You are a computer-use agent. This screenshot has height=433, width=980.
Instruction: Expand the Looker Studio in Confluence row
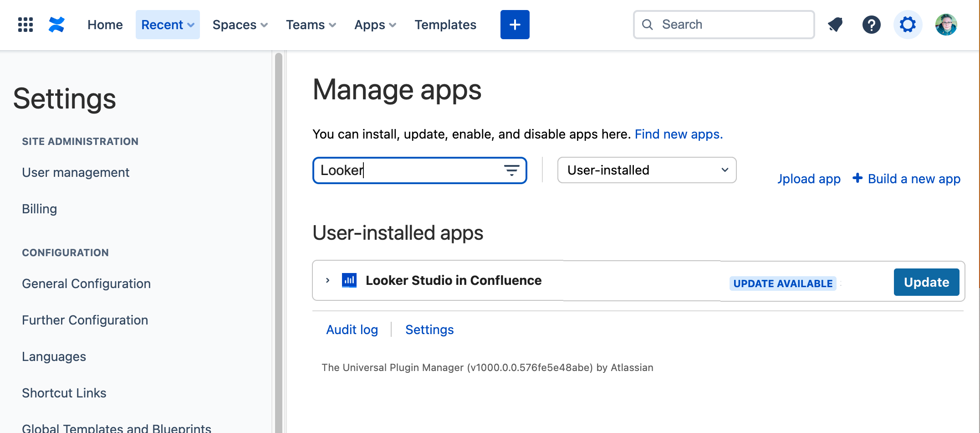(x=327, y=280)
